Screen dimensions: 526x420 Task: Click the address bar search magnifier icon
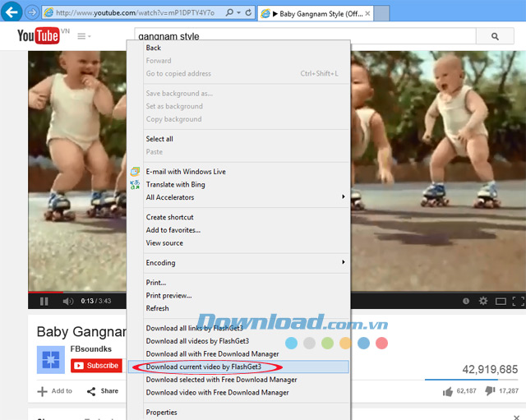tap(230, 13)
